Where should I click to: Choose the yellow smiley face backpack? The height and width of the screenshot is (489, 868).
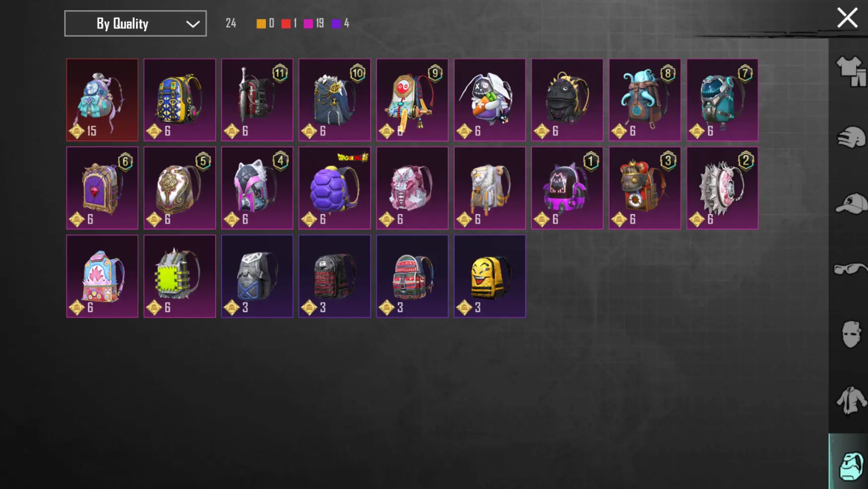(490, 276)
